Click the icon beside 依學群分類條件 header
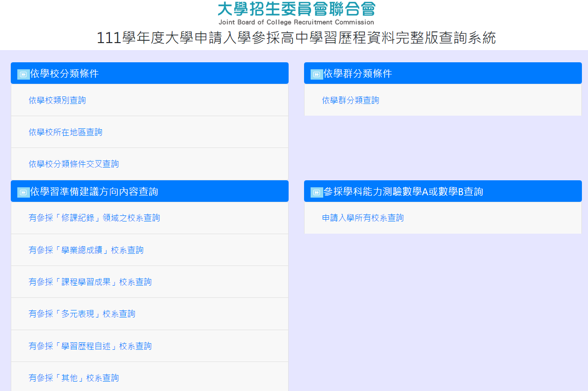 tap(317, 74)
